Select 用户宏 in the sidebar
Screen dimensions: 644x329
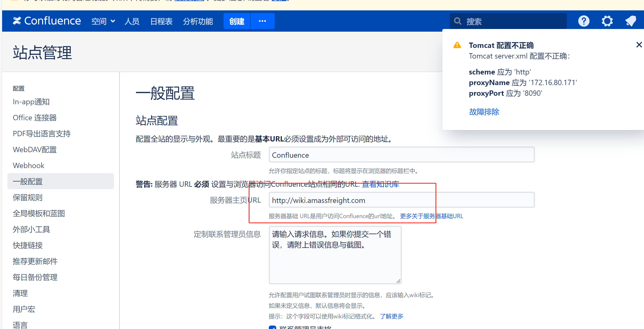(24, 309)
